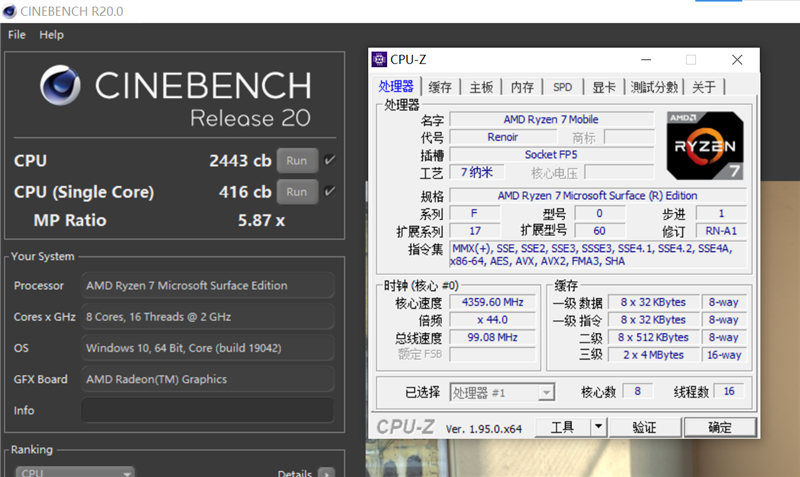Screen dimensions: 800x477
Task: Click the 验证 button in CPU-Z
Action: pos(645,427)
